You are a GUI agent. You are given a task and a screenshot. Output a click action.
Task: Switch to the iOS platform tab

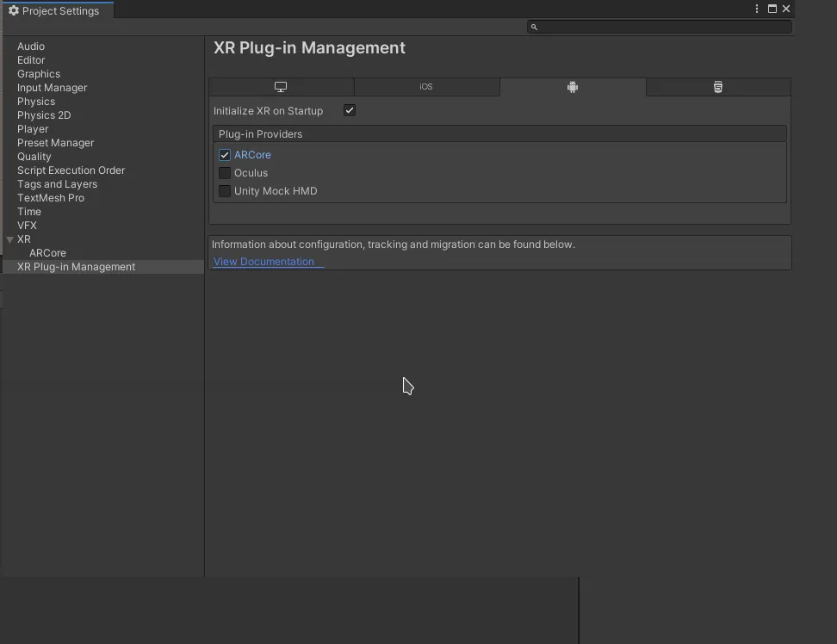click(x=426, y=87)
